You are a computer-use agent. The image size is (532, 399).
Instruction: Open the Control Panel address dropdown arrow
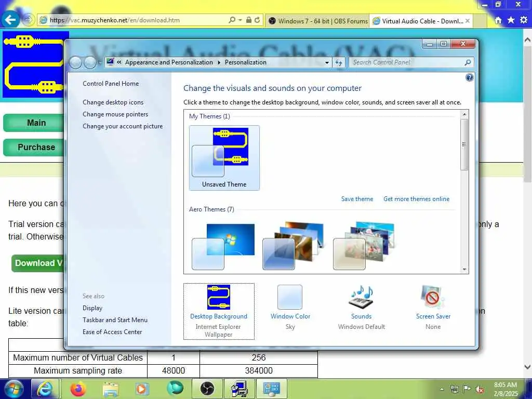(327, 63)
